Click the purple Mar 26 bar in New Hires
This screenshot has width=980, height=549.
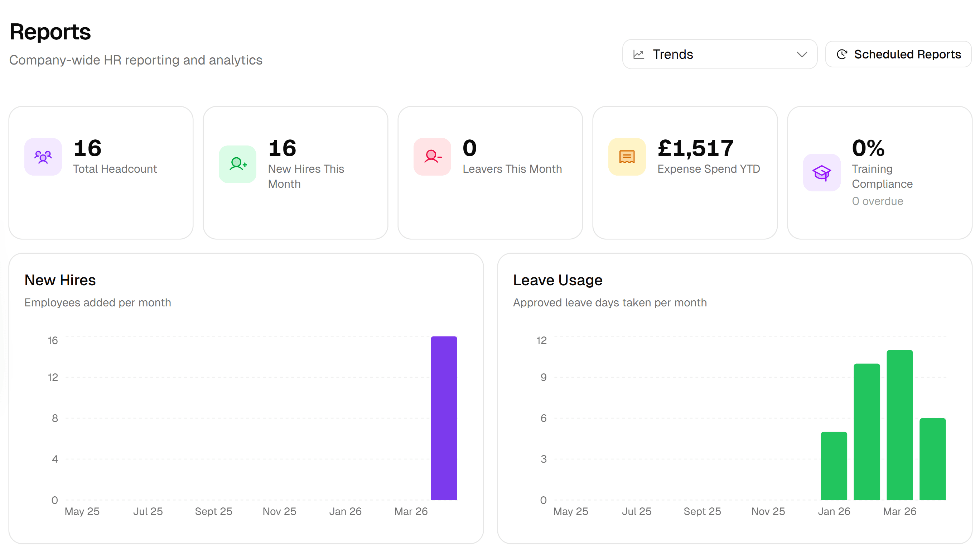[x=444, y=419]
